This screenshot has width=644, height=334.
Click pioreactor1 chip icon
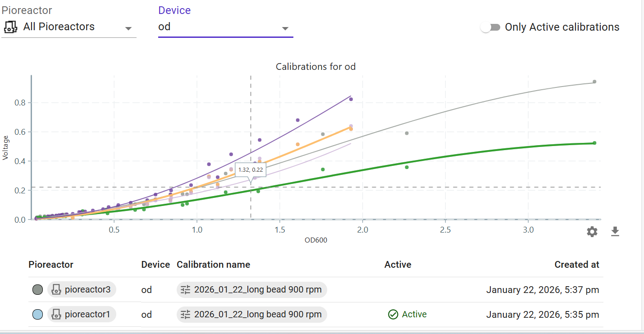pos(56,314)
